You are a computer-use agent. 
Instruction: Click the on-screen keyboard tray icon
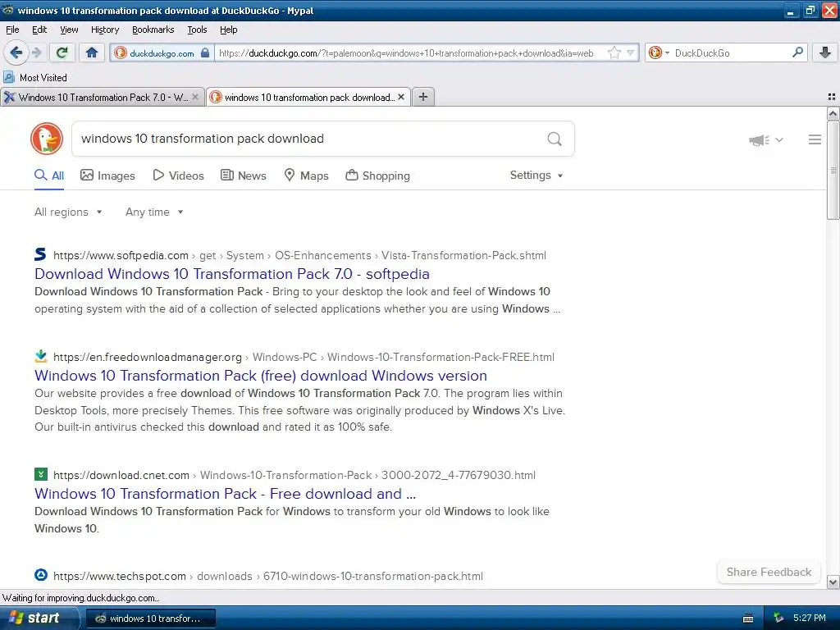(x=748, y=619)
